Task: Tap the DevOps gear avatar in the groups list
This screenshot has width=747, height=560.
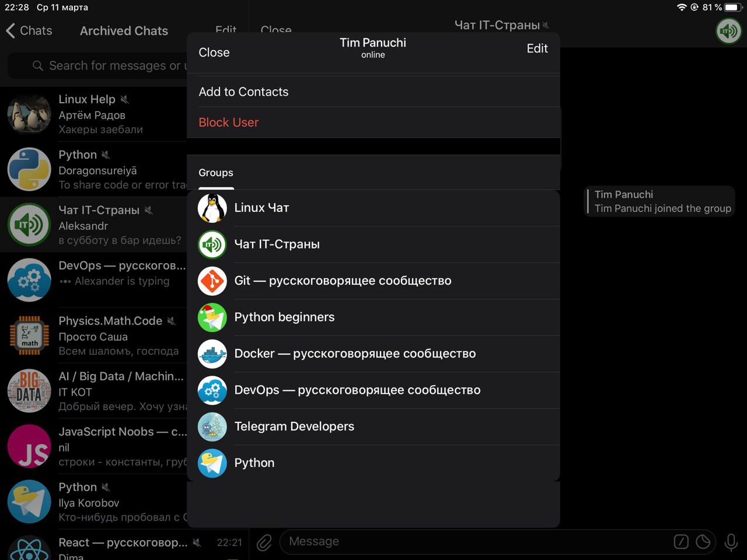Action: pos(212,390)
